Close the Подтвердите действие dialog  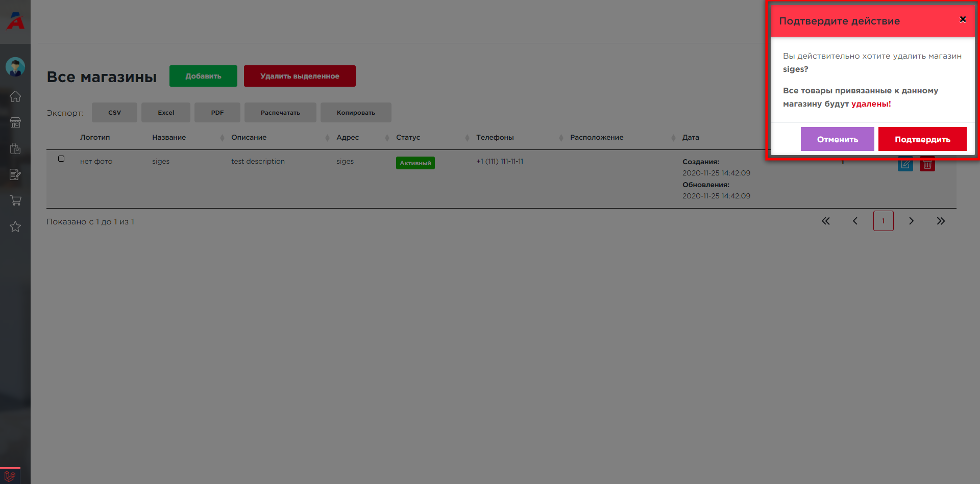[963, 19]
